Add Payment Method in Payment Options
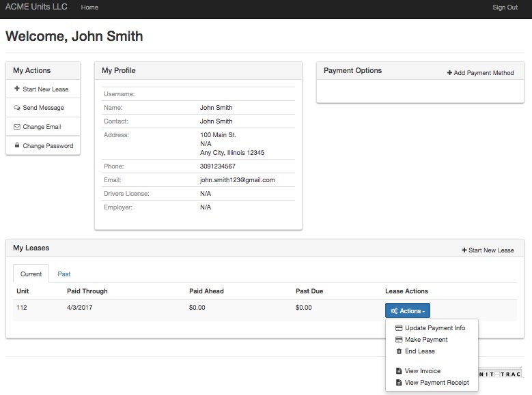 [x=480, y=72]
